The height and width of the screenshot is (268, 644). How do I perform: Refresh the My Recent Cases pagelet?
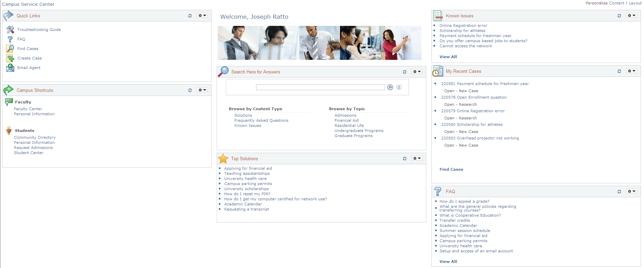coord(619,71)
